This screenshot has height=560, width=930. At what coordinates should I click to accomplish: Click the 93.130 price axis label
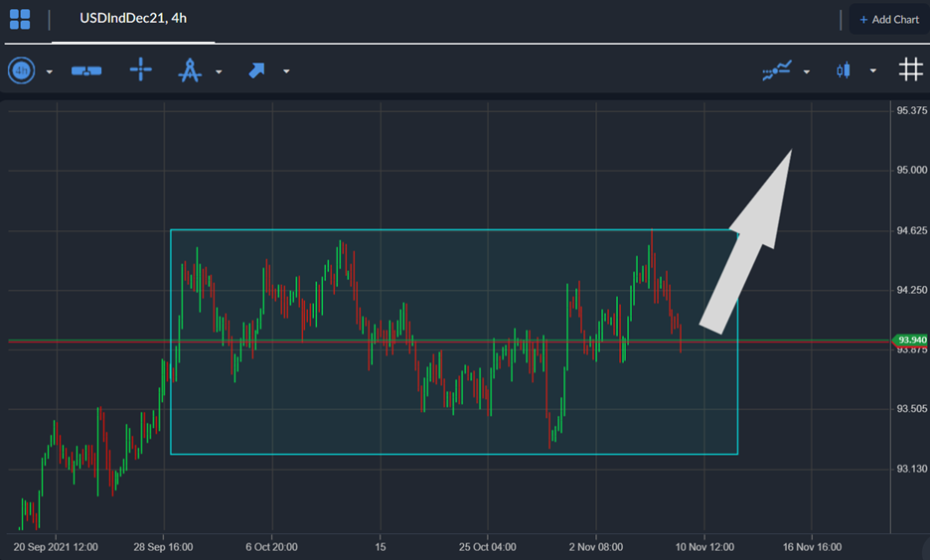point(911,469)
